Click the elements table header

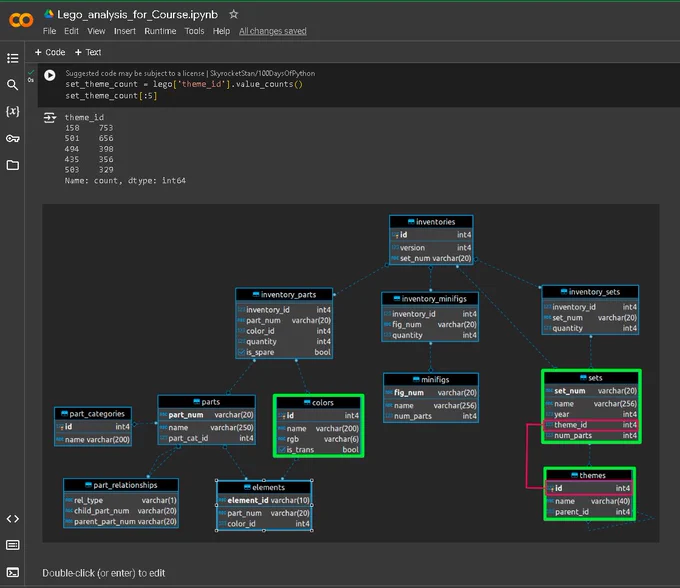(264, 487)
